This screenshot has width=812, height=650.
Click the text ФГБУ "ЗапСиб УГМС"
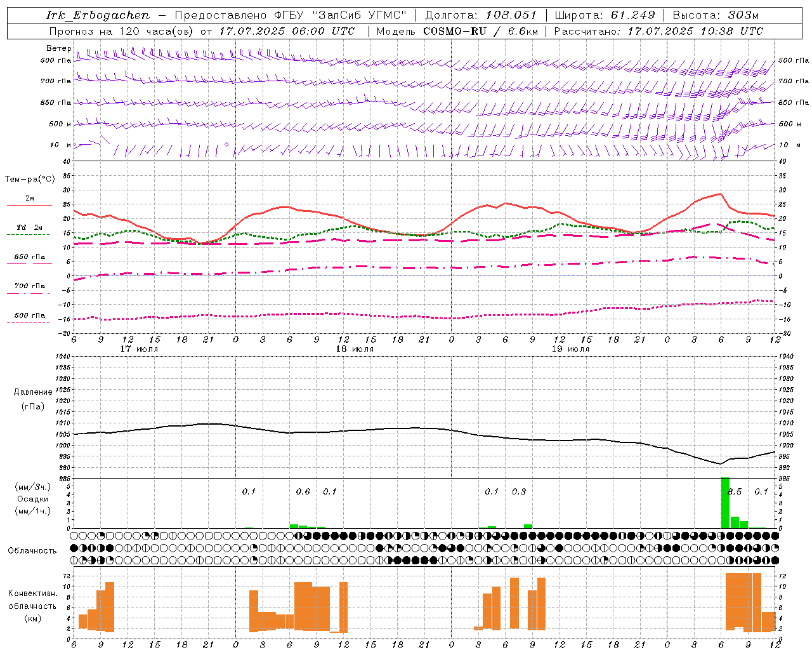(340, 15)
